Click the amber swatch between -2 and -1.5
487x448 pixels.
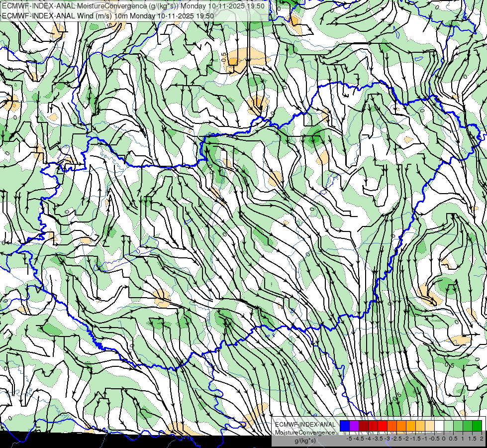tap(410, 426)
